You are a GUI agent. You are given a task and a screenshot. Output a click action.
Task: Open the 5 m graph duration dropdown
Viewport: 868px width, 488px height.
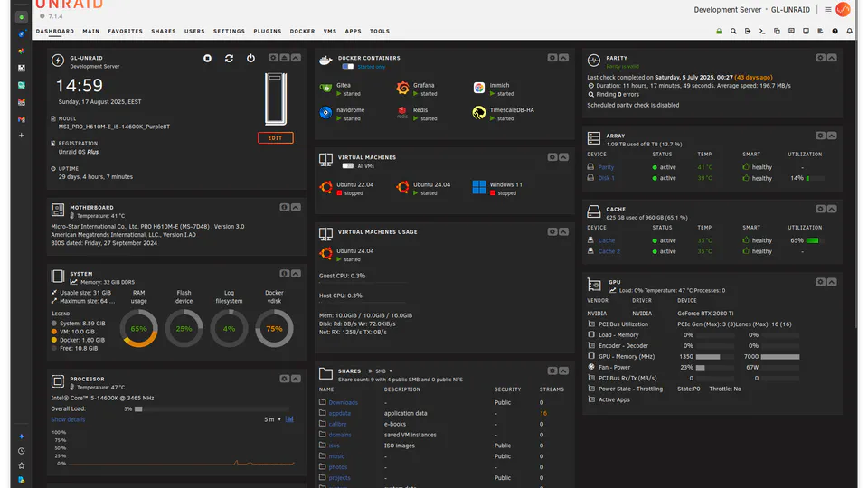270,419
